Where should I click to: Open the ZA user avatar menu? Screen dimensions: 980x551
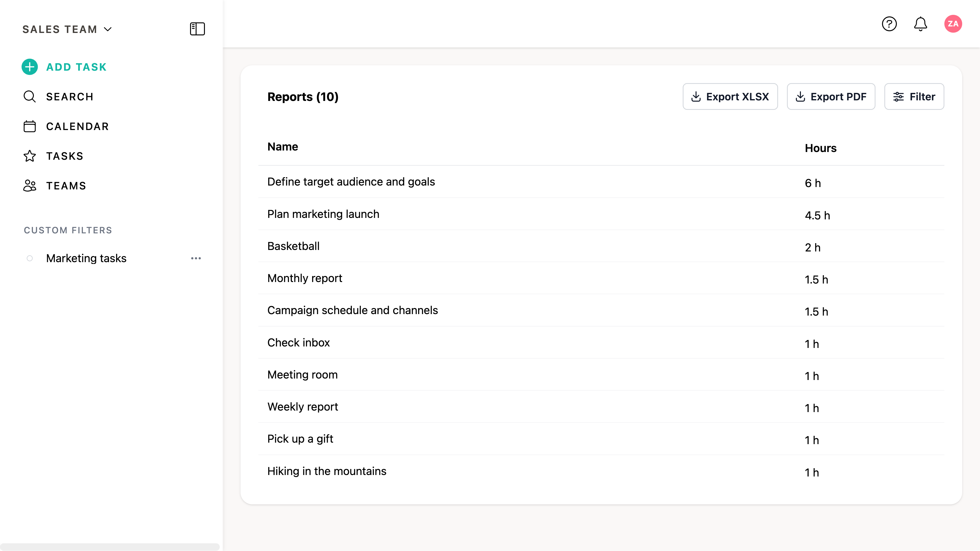coord(953,24)
